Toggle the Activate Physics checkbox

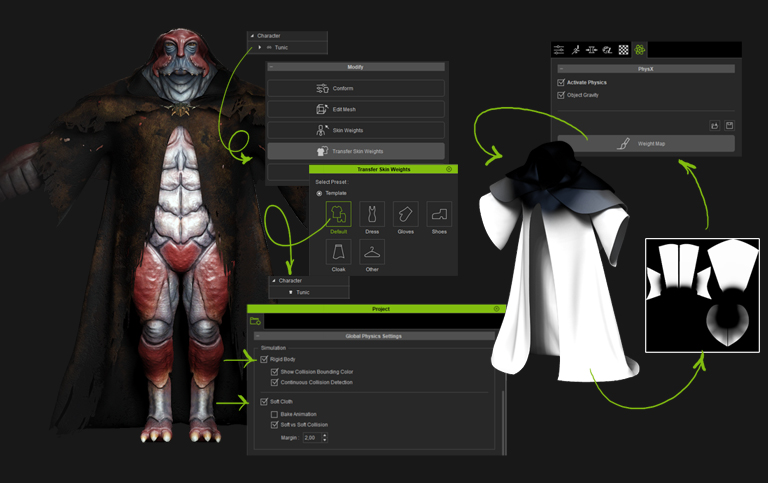click(x=561, y=82)
